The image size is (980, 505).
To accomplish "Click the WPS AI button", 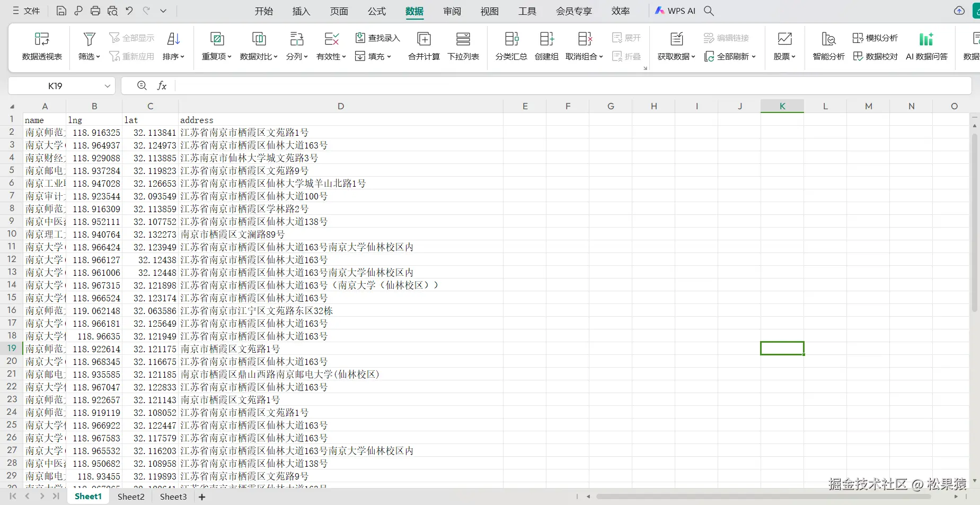I will point(675,11).
